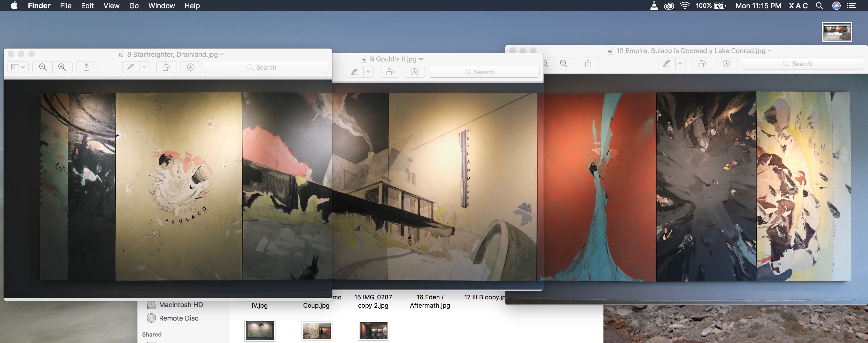Expand highlight options in Gould's II window

pos(368,72)
